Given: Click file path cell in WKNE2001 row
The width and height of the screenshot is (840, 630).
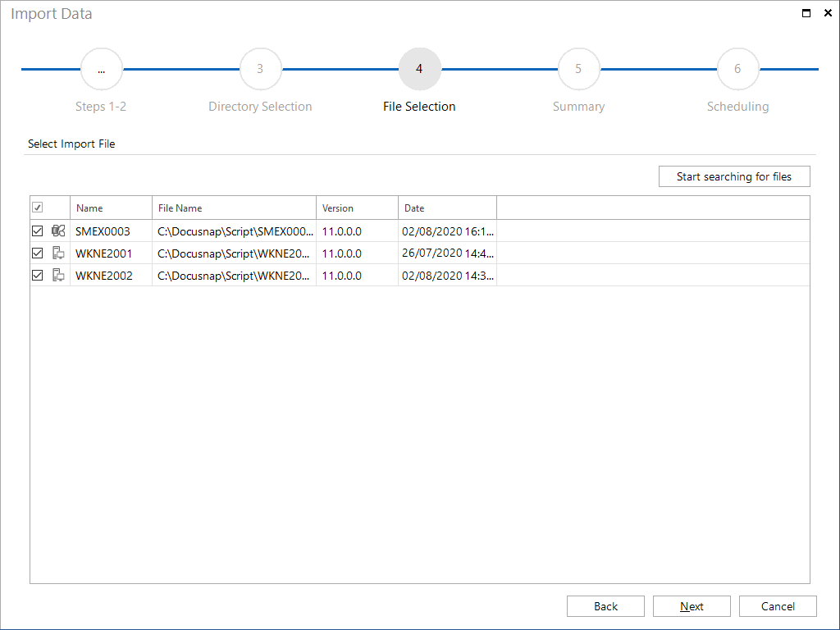Looking at the screenshot, I should [234, 253].
